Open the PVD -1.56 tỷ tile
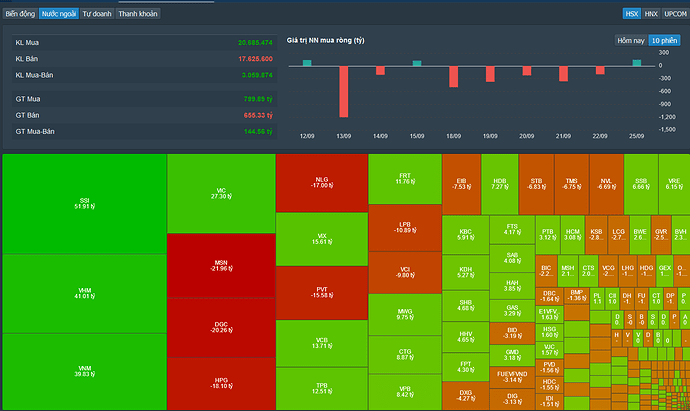 [x=549, y=367]
